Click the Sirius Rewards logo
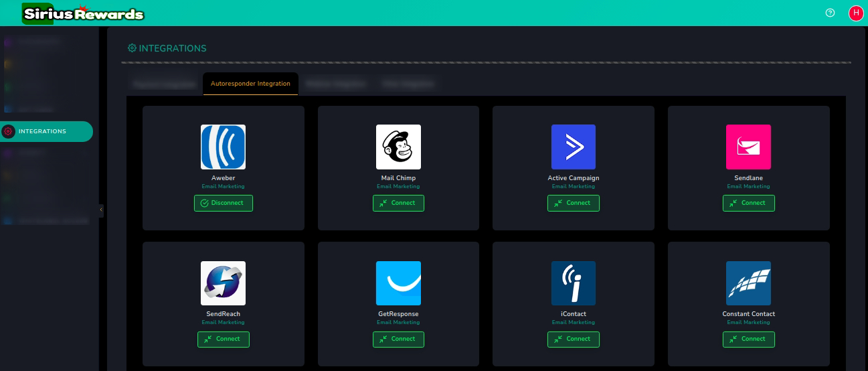 (83, 13)
